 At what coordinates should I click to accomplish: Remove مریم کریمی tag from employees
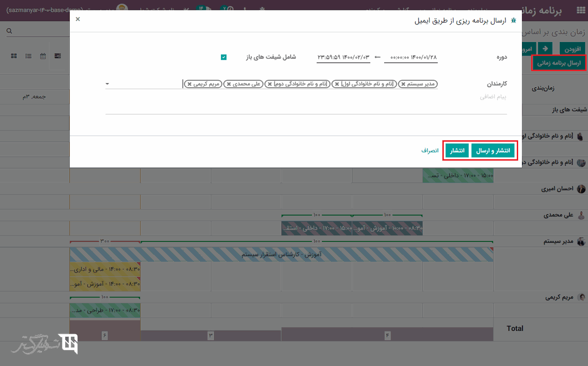click(189, 84)
